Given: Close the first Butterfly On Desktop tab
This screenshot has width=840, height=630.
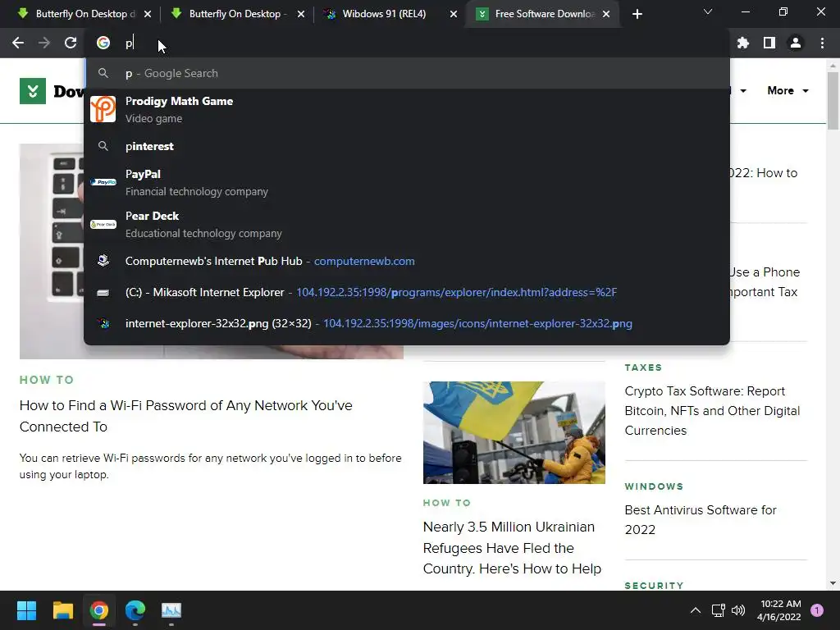Looking at the screenshot, I should pos(148,14).
